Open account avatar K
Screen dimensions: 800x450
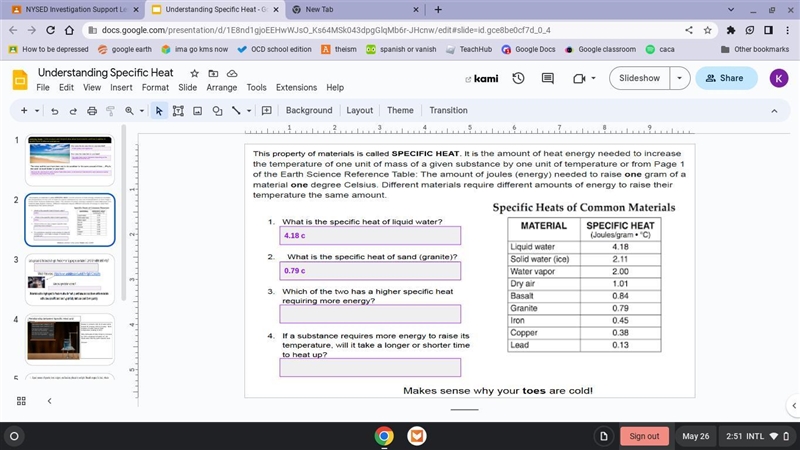[x=779, y=78]
